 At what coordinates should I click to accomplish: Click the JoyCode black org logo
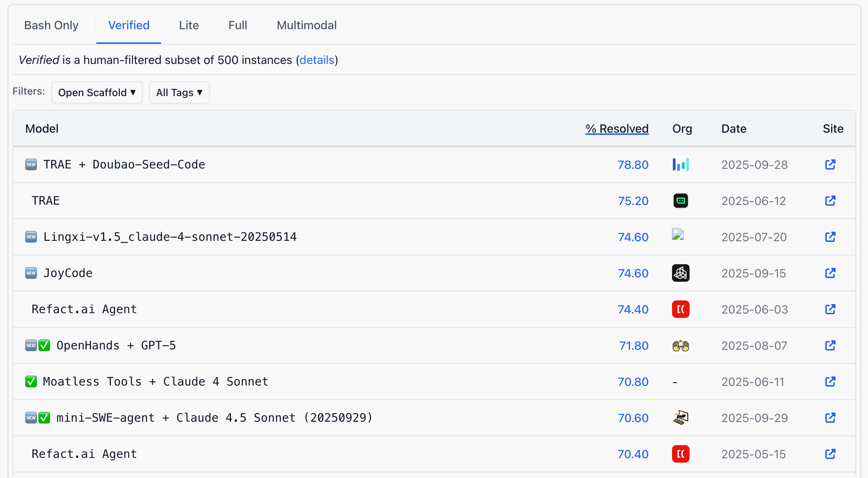(680, 273)
